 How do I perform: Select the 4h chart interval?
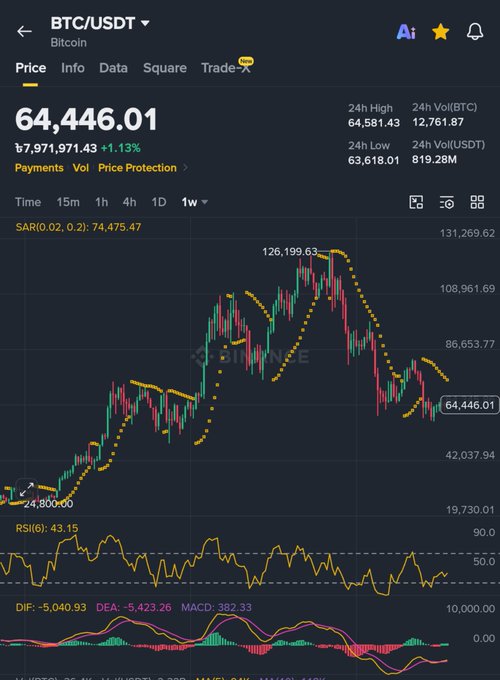[x=129, y=202]
